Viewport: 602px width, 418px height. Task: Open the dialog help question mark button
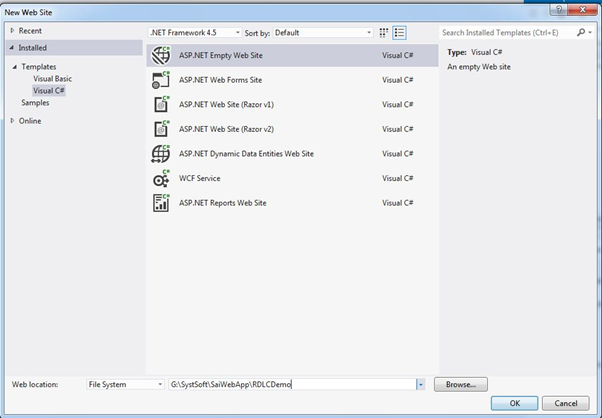559,10
